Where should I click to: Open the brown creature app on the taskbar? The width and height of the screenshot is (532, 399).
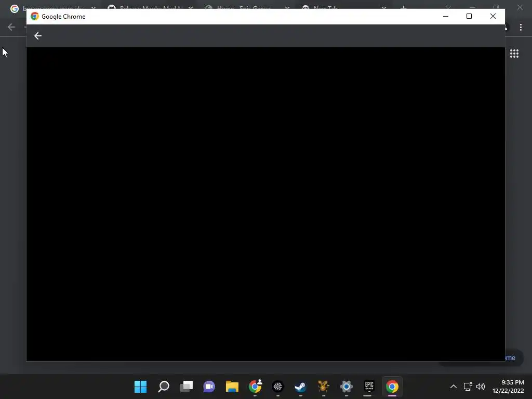click(x=323, y=387)
